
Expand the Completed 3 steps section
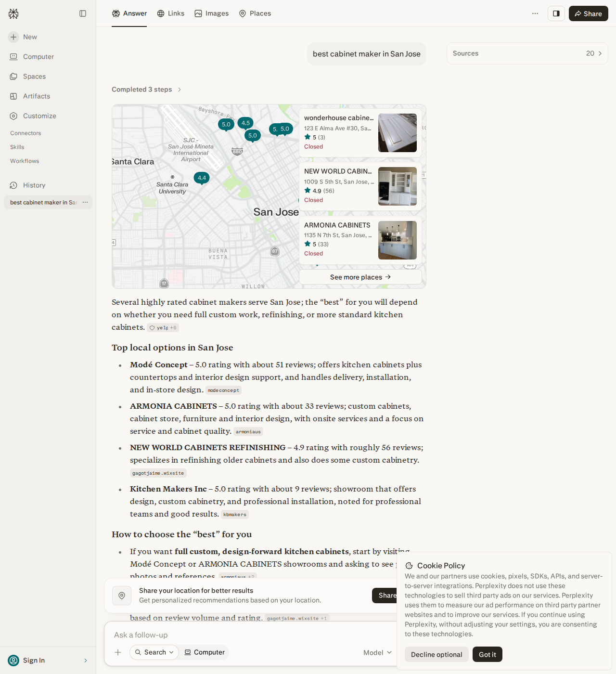[146, 90]
